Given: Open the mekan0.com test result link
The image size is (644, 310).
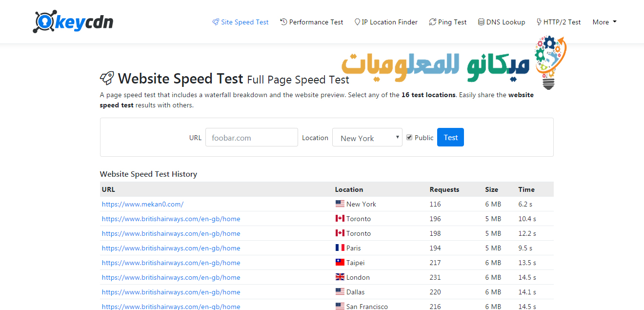Looking at the screenshot, I should point(142,204).
